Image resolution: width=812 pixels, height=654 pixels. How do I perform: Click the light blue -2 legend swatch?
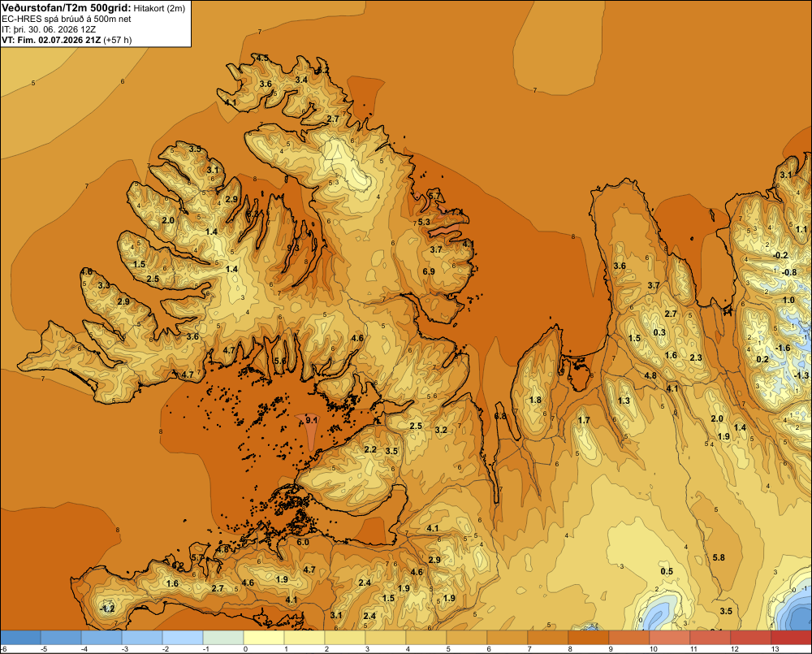tap(182, 638)
